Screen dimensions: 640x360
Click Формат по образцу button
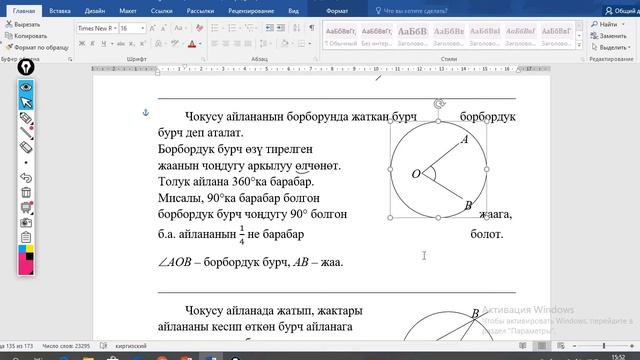coord(37,47)
